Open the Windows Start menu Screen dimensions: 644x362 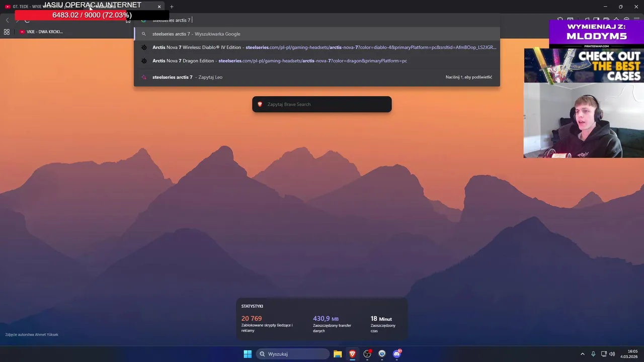pos(248,354)
